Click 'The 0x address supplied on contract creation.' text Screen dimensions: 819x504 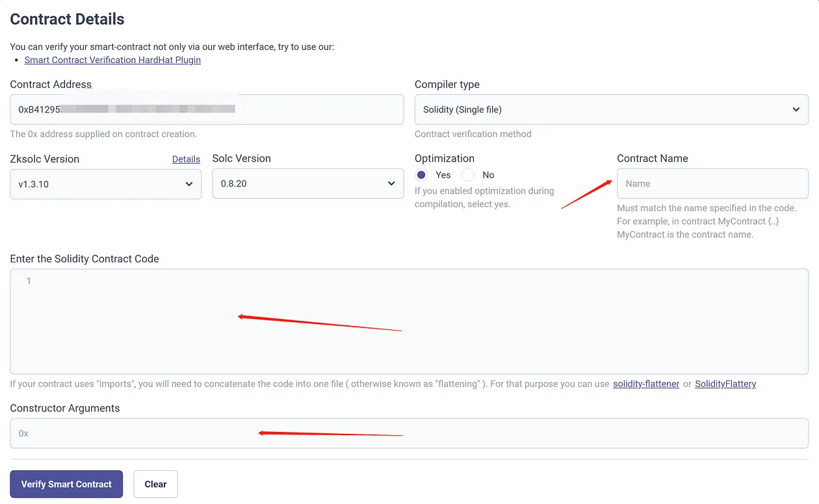(103, 134)
